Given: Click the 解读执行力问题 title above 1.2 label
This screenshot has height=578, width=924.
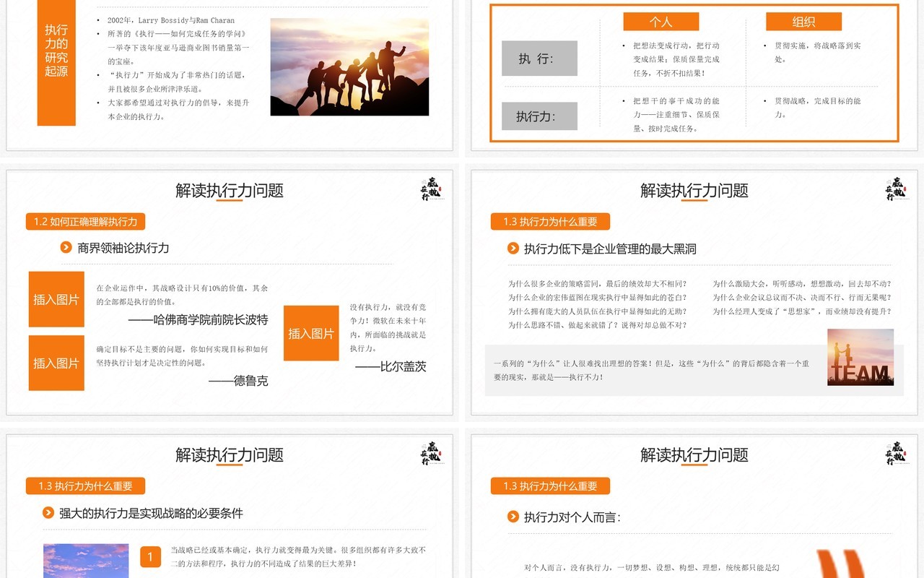Looking at the screenshot, I should tap(230, 190).
